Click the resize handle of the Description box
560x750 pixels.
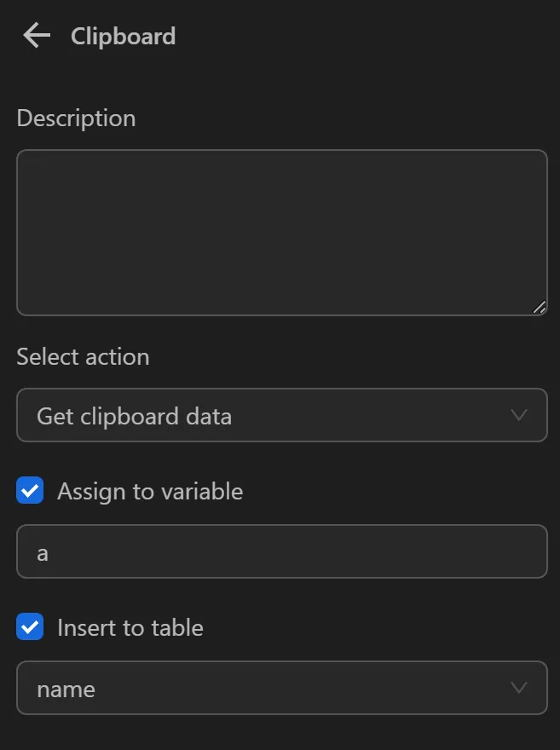tap(540, 307)
